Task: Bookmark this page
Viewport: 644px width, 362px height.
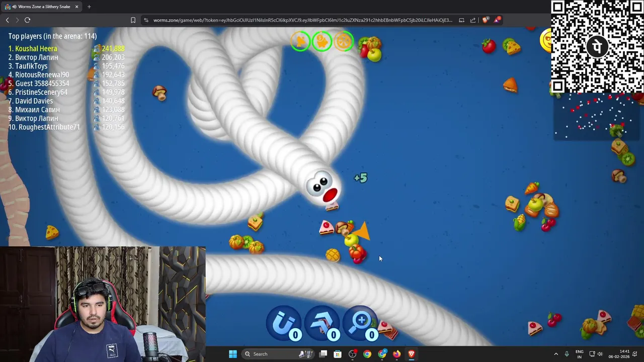Action: tap(133, 20)
